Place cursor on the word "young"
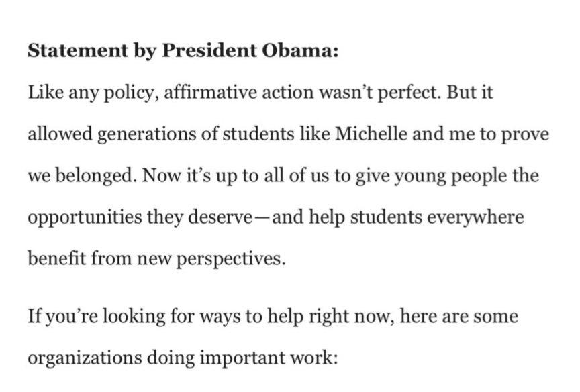 (398, 176)
